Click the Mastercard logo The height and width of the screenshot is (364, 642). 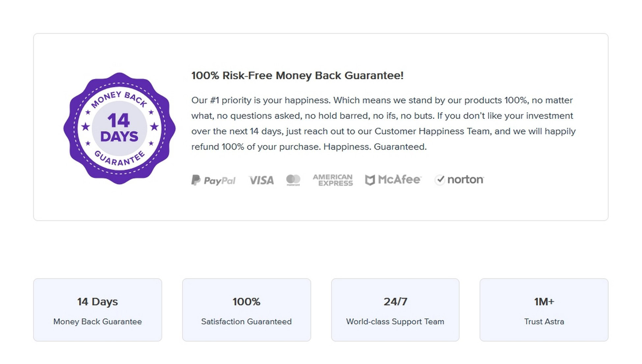pyautogui.click(x=293, y=180)
